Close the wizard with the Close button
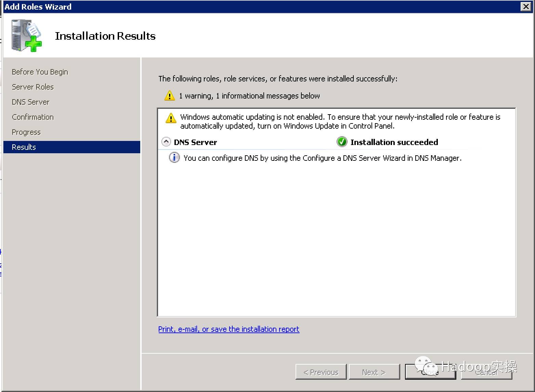The height and width of the screenshot is (392, 535). [x=430, y=372]
